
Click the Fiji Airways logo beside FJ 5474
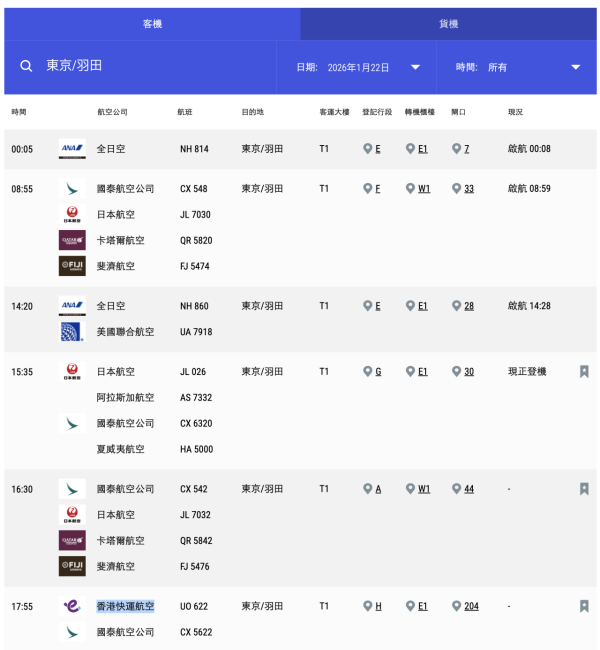(72, 266)
